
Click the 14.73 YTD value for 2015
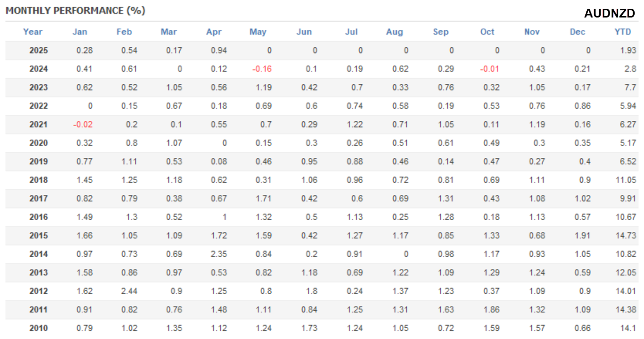pyautogui.click(x=626, y=236)
